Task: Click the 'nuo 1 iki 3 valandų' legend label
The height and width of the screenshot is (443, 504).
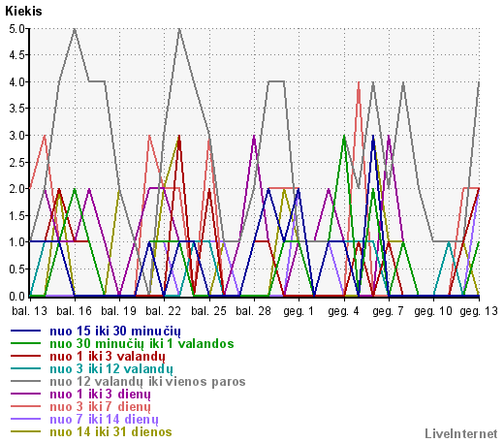Action: click(x=108, y=357)
